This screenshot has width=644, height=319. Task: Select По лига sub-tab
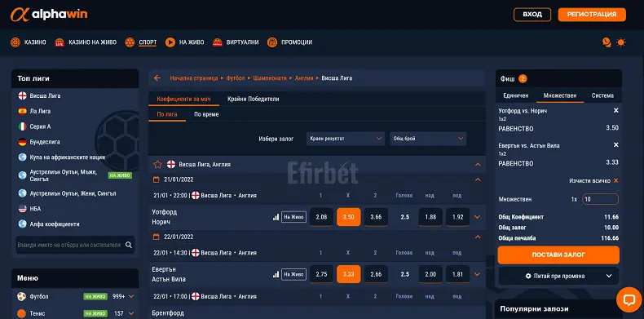pyautogui.click(x=167, y=114)
